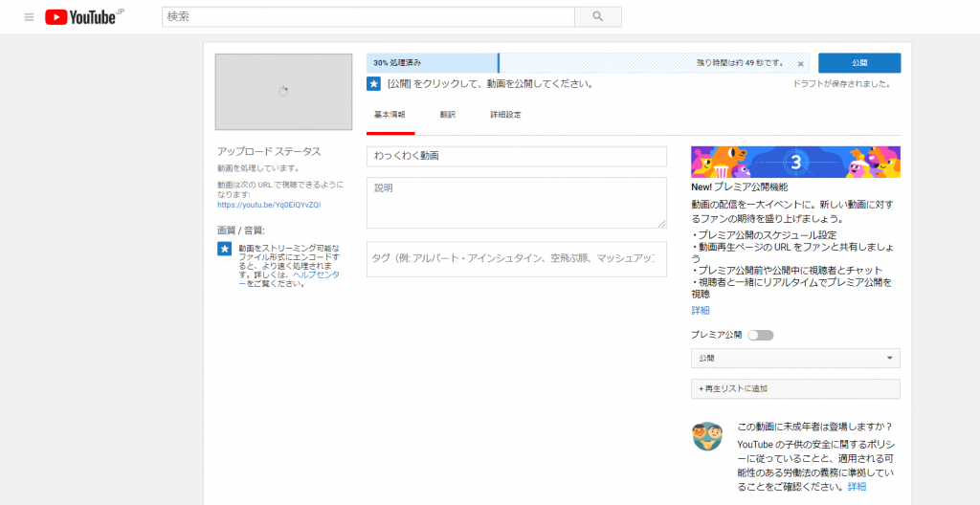Click the star icon under 画質 / 音質
The width and height of the screenshot is (980, 505).
tap(225, 250)
